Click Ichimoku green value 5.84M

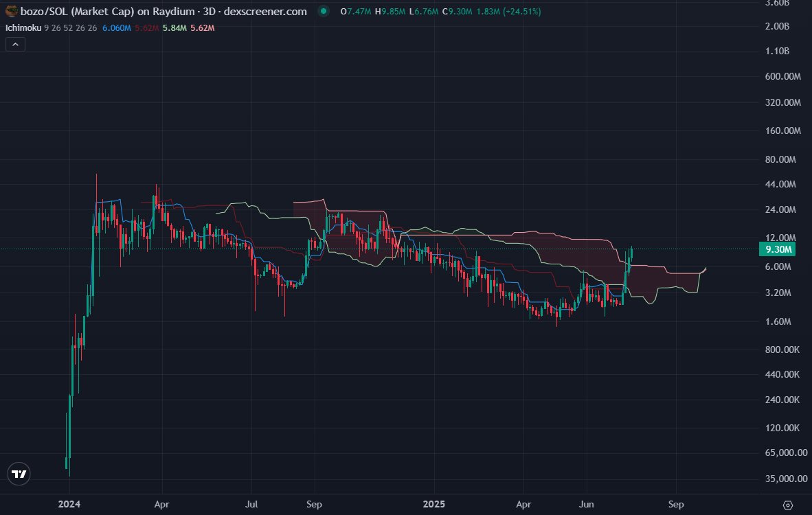click(174, 28)
